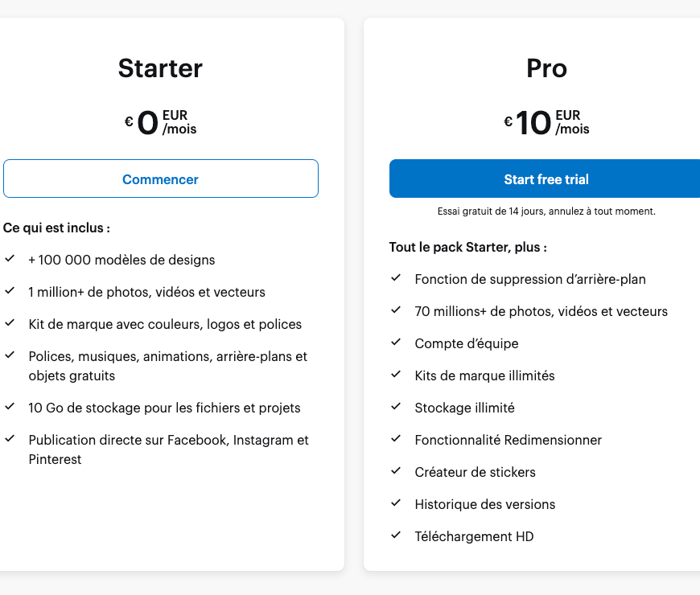Click checkmark next to Fonction de suppression d'arrière-plan
Image resolution: width=700 pixels, height=595 pixels.
tap(396, 278)
